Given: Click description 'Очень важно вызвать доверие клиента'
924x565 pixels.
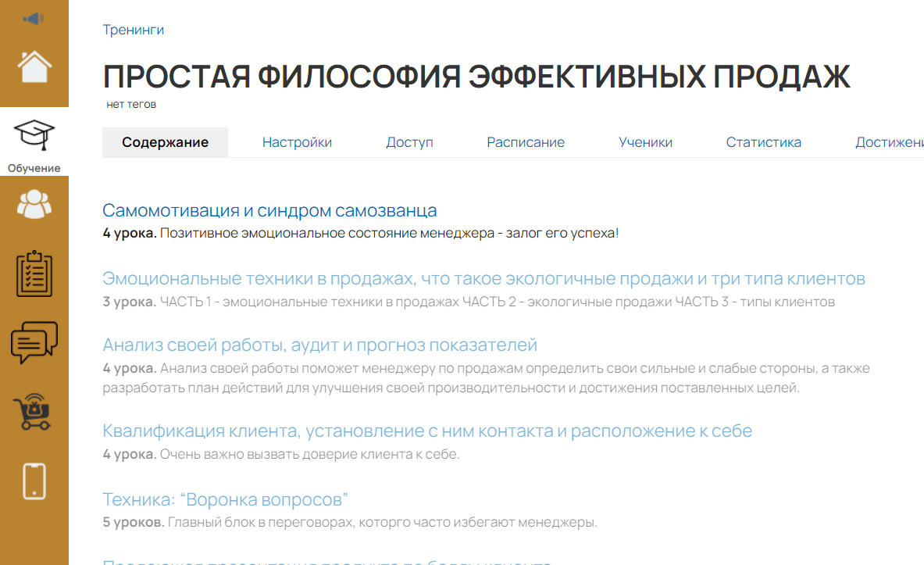Looking at the screenshot, I should (x=309, y=454).
